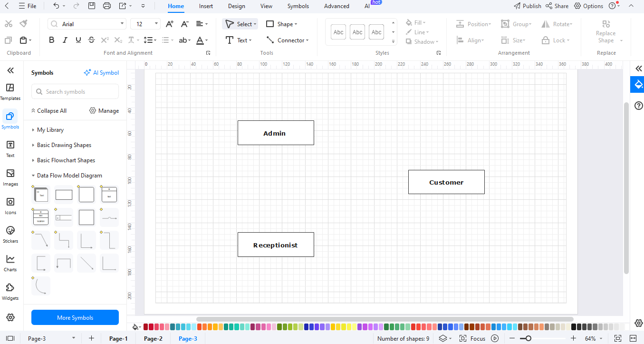Open the Icons panel in sidebar
The image size is (644, 344).
tap(10, 206)
